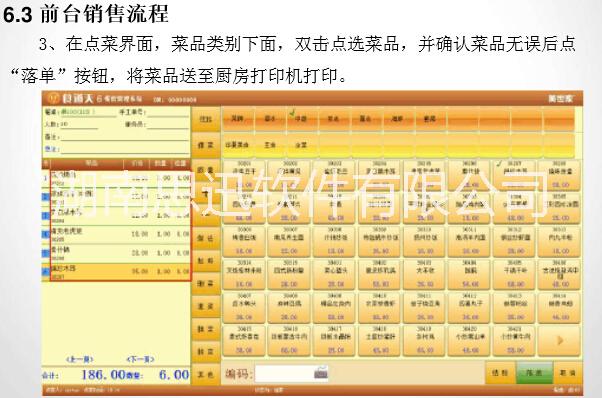
Task: Open the on-screen keyboard icon in 编码 field
Action: [x=321, y=372]
